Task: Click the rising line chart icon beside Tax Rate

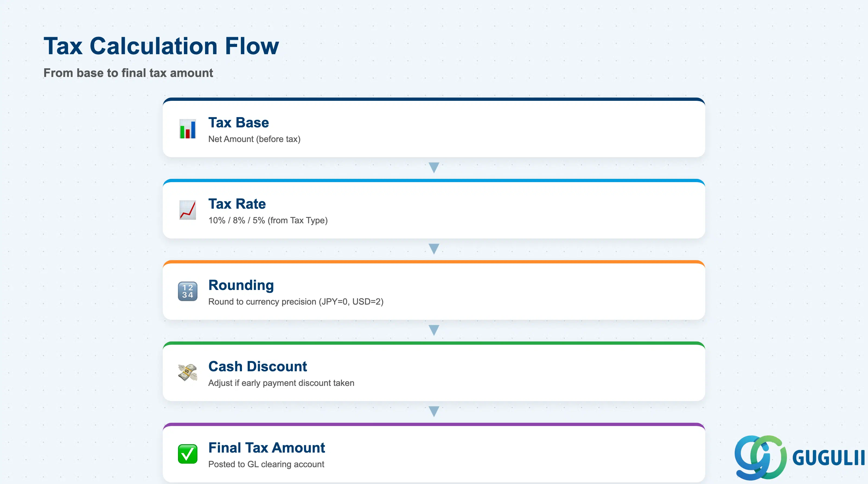Action: [188, 210]
